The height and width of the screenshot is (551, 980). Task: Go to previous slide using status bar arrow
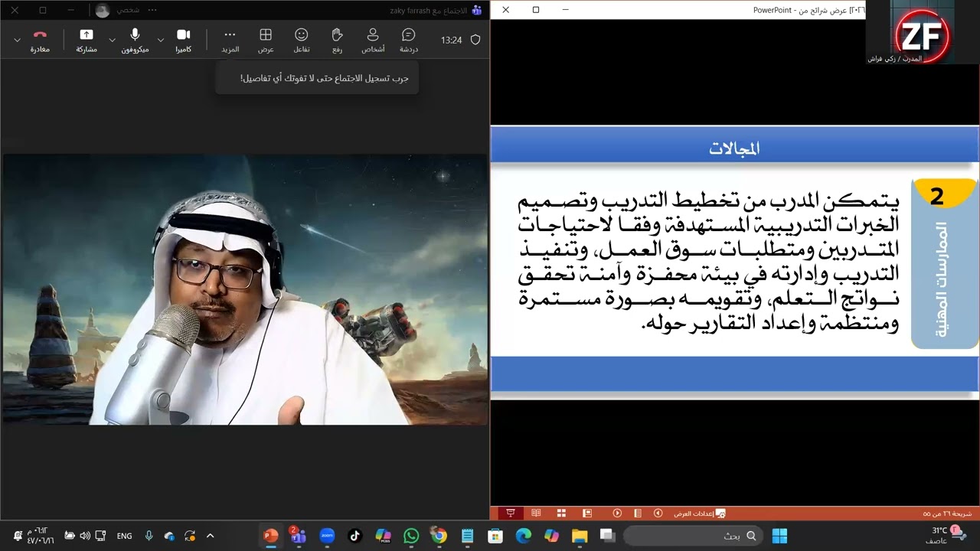coord(658,514)
